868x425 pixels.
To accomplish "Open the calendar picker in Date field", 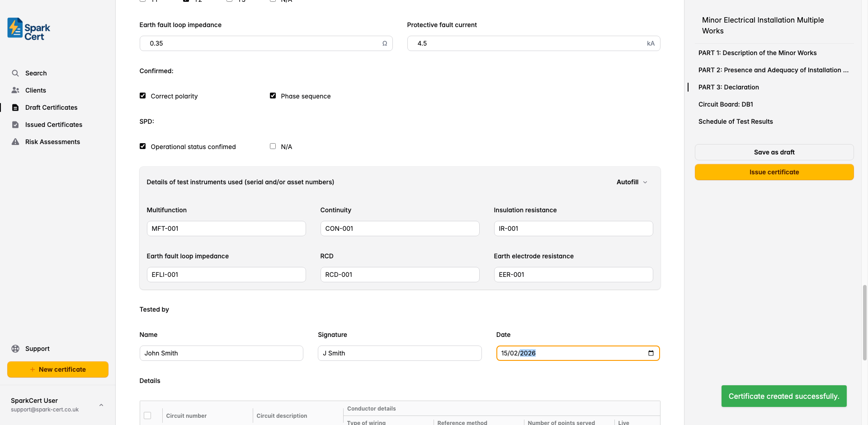I will point(651,353).
